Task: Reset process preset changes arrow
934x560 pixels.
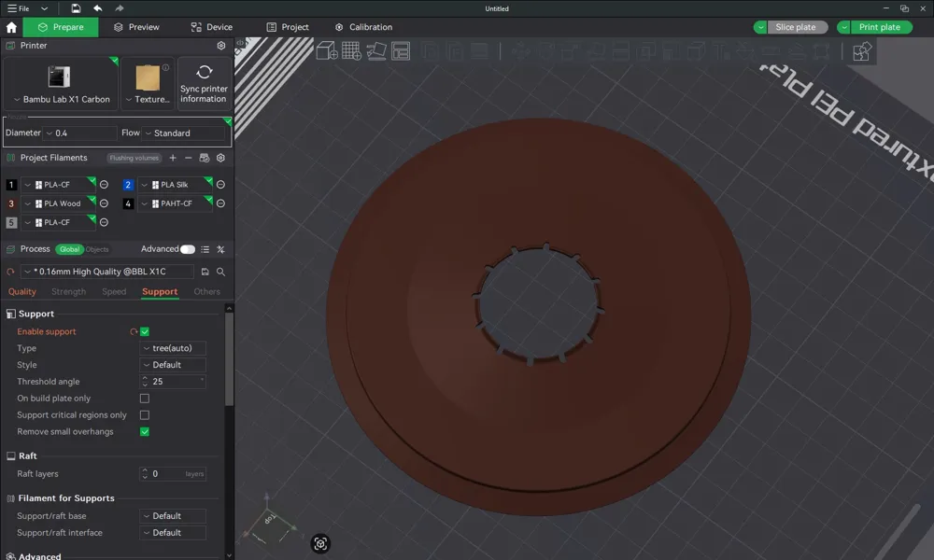Action: pyautogui.click(x=10, y=272)
